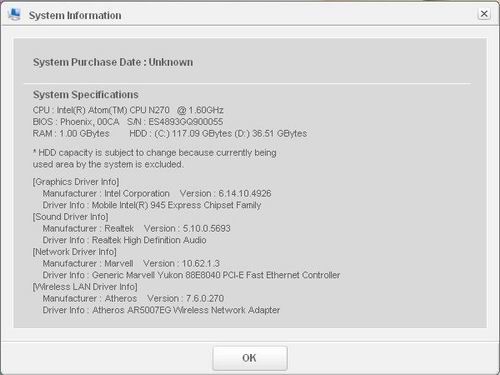The image size is (500, 375).
Task: Click the OK button
Action: point(250,358)
